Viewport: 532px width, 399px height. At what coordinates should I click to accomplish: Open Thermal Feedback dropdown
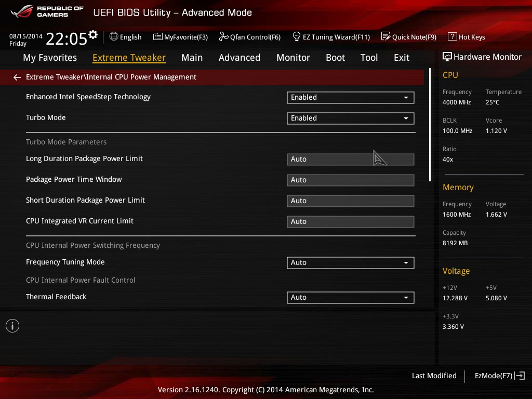click(x=351, y=298)
